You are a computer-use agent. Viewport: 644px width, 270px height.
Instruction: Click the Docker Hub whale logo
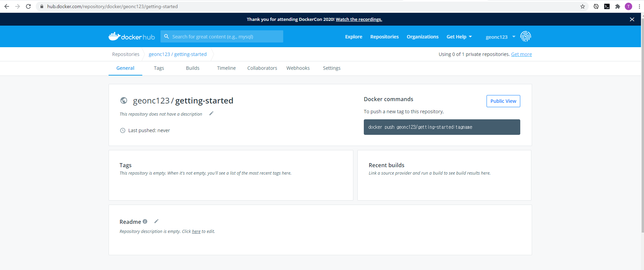coord(131,36)
